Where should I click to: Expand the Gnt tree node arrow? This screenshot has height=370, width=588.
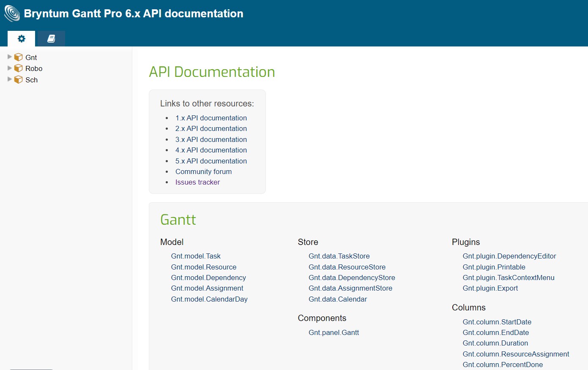[x=9, y=57]
